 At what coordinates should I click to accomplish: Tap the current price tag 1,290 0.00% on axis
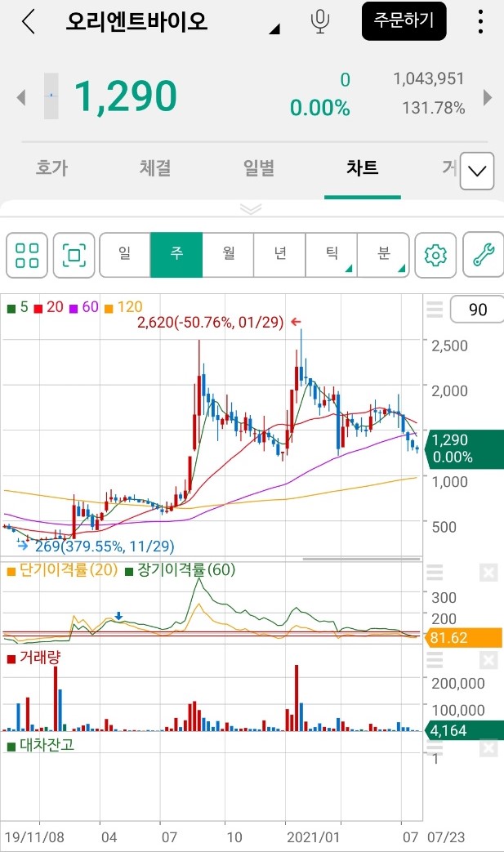coord(464,448)
